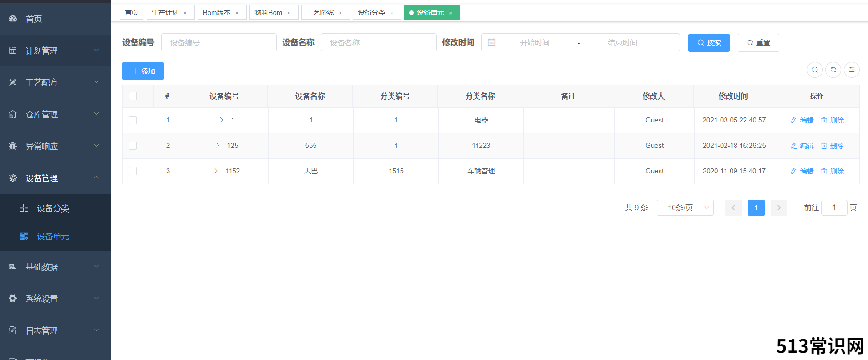Expand the 基础数据 menu chevron
This screenshot has width=868, height=360.
click(96, 266)
